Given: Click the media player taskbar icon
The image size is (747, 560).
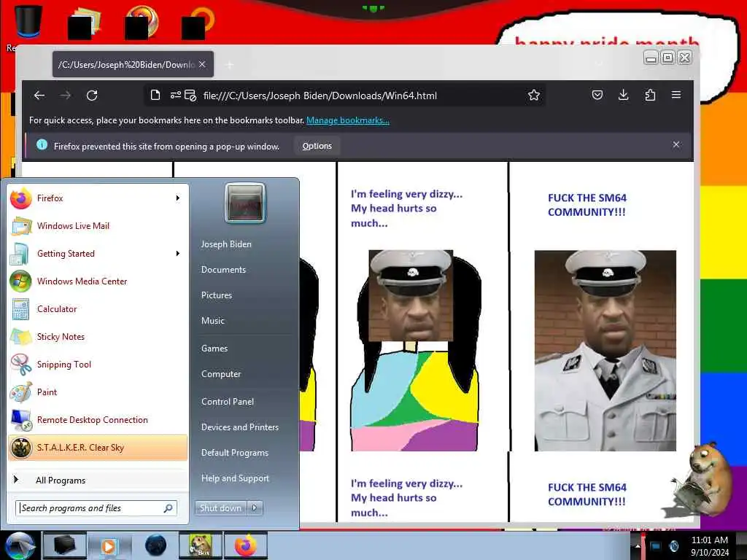Looking at the screenshot, I should [109, 545].
